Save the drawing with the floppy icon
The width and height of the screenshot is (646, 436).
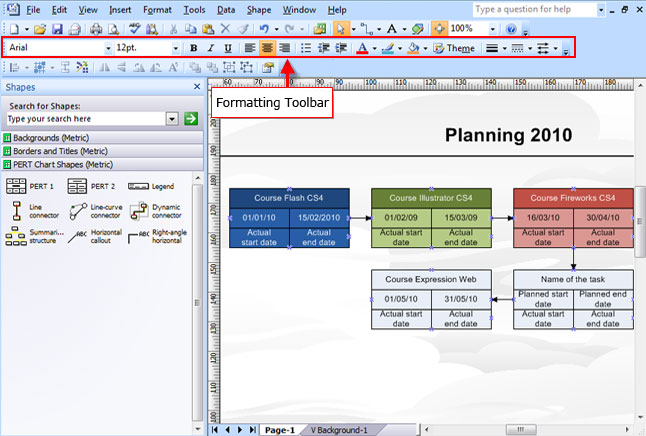click(57, 29)
